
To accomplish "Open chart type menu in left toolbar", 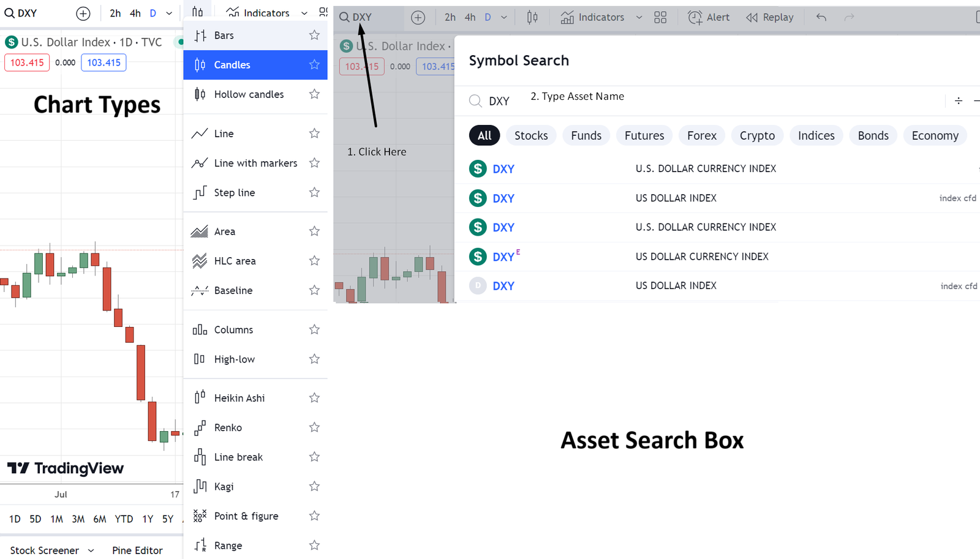I will click(197, 12).
